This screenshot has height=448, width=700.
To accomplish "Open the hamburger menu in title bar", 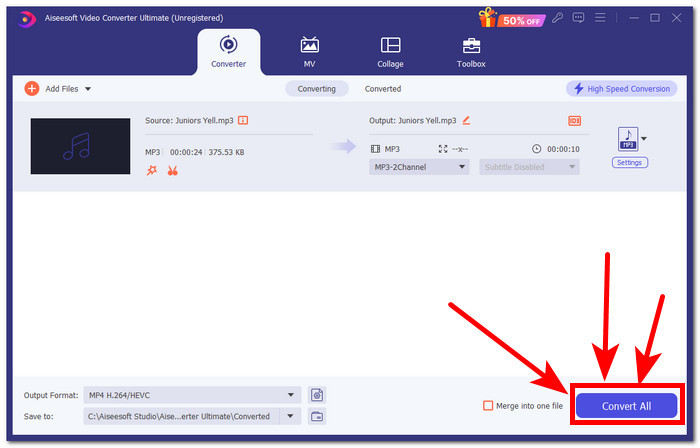I will click(600, 18).
